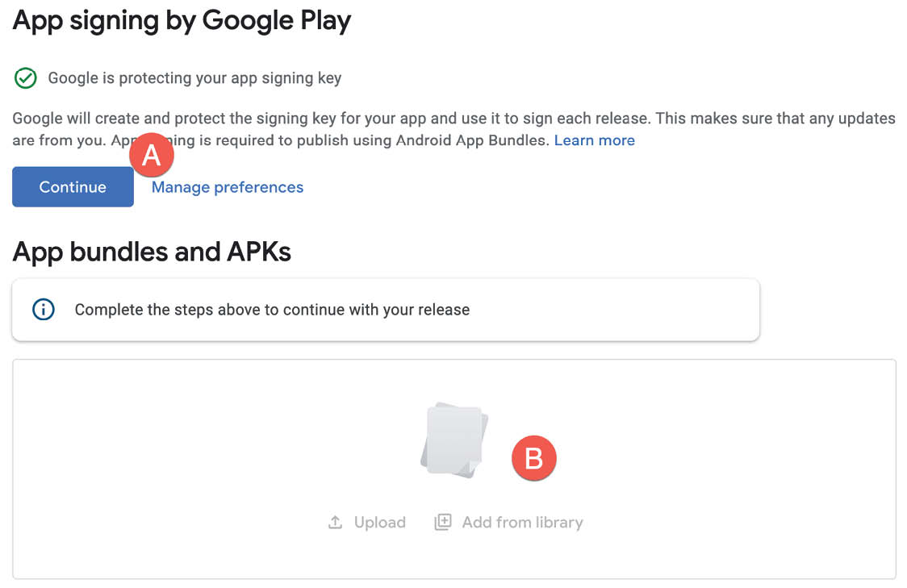Click the Android App Bundles phrase in description

click(472, 140)
